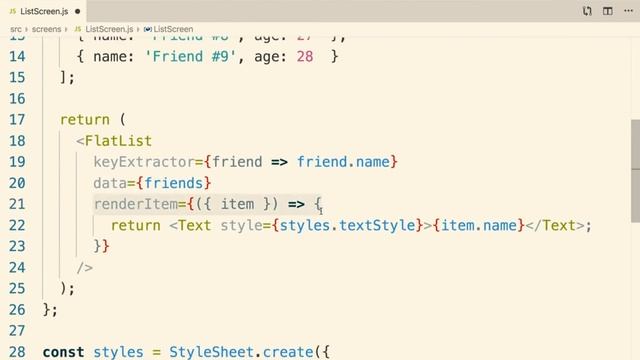Click the FlatList tag name
Screen dimensions: 640x360
pos(118,141)
